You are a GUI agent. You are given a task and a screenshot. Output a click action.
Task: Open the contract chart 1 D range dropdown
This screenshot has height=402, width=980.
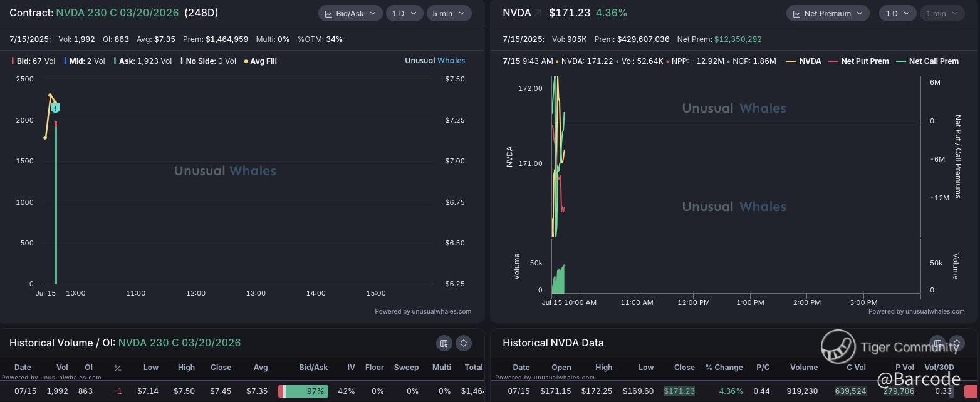(404, 13)
